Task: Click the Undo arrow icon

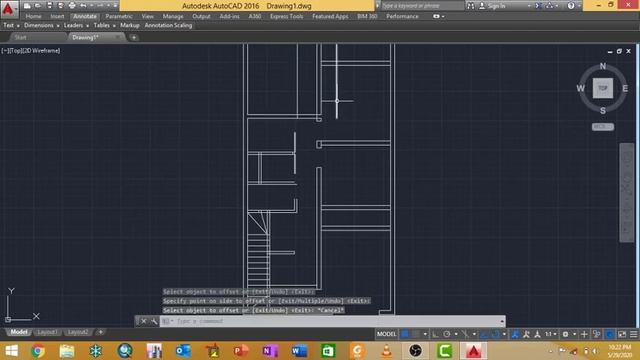Action: point(83,6)
